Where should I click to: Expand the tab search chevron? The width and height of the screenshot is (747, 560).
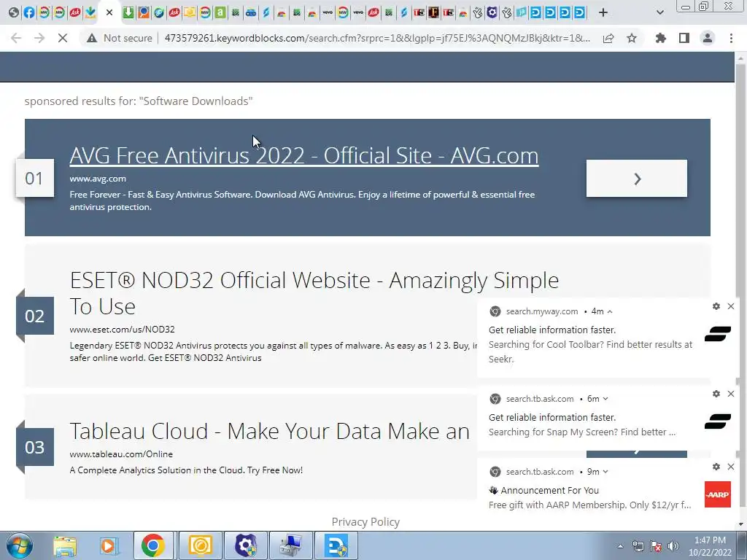tap(659, 13)
